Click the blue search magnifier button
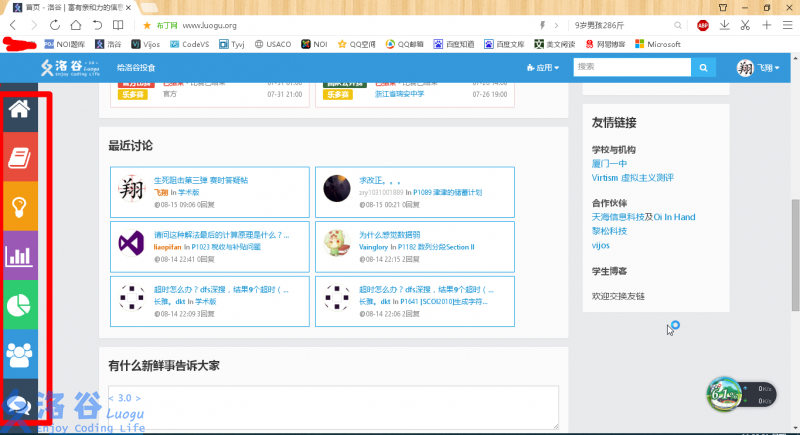This screenshot has width=800, height=435. point(705,67)
